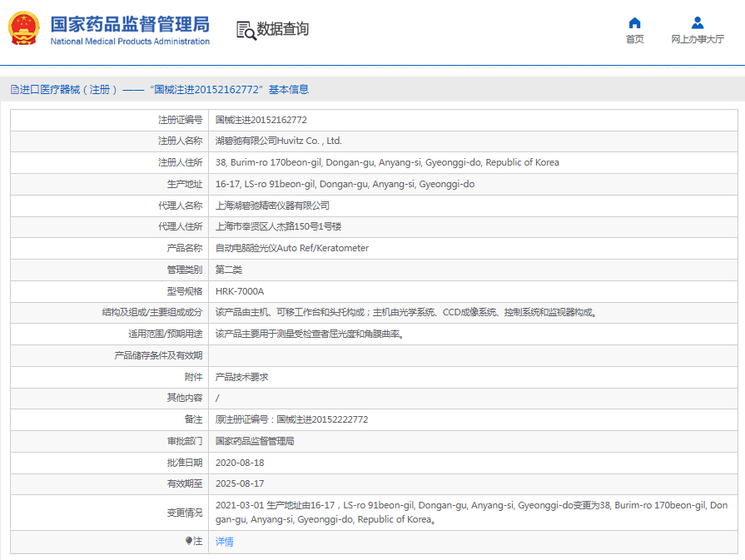This screenshot has height=560, width=745.
Task: Click the 附件 row label
Action: click(x=193, y=377)
